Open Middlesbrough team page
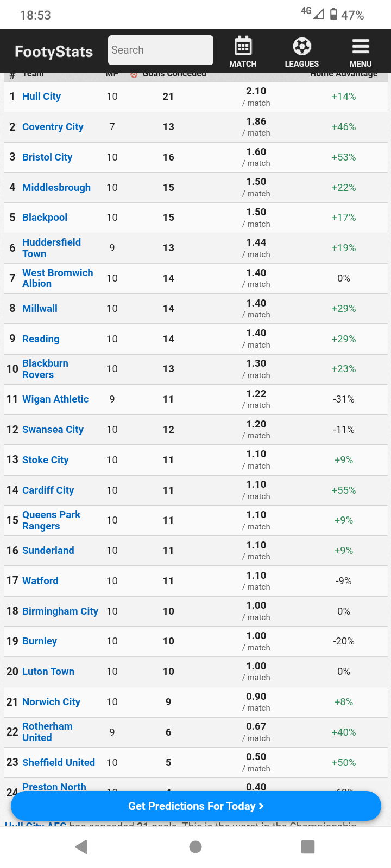 click(x=56, y=188)
